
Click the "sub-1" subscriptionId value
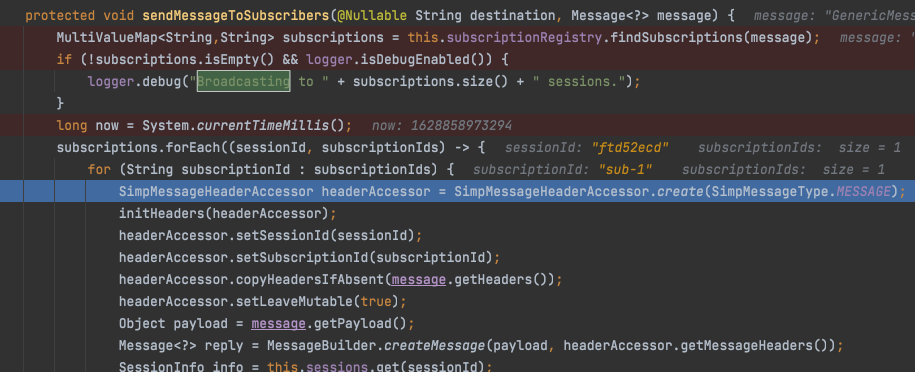click(626, 170)
